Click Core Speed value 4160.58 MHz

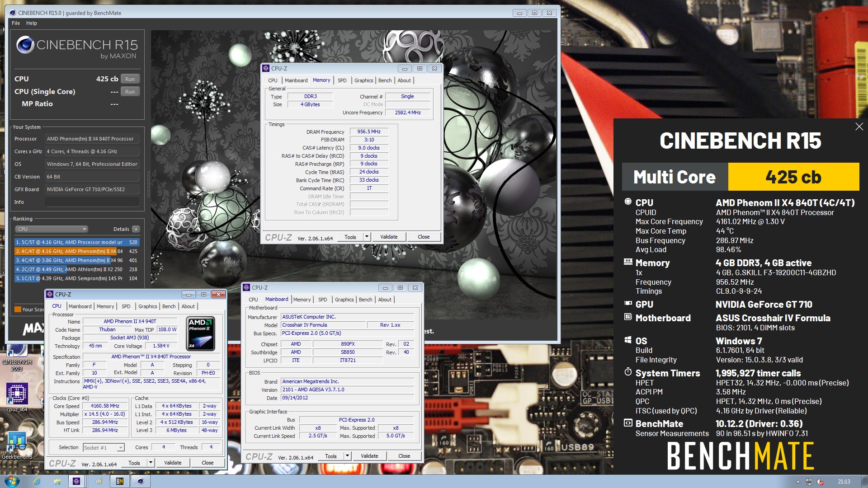[105, 406]
